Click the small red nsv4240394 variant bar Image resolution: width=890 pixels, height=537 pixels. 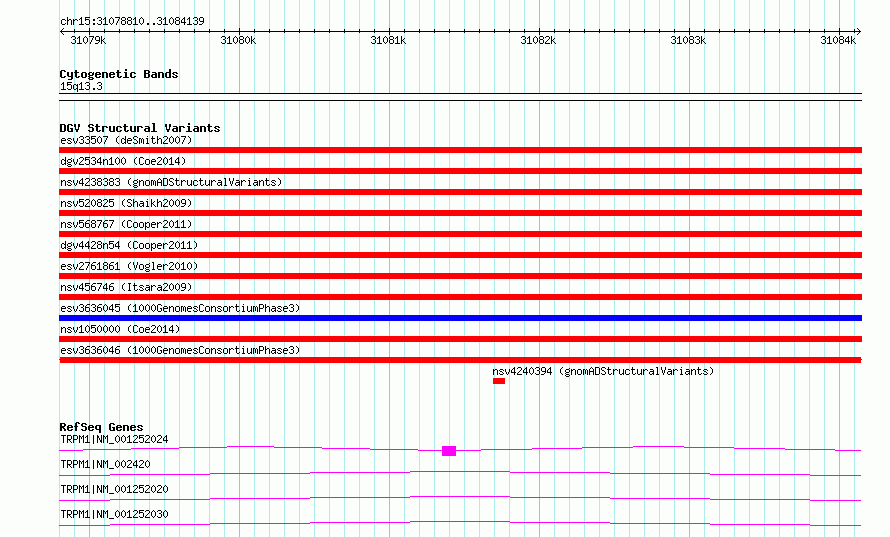coord(499,381)
